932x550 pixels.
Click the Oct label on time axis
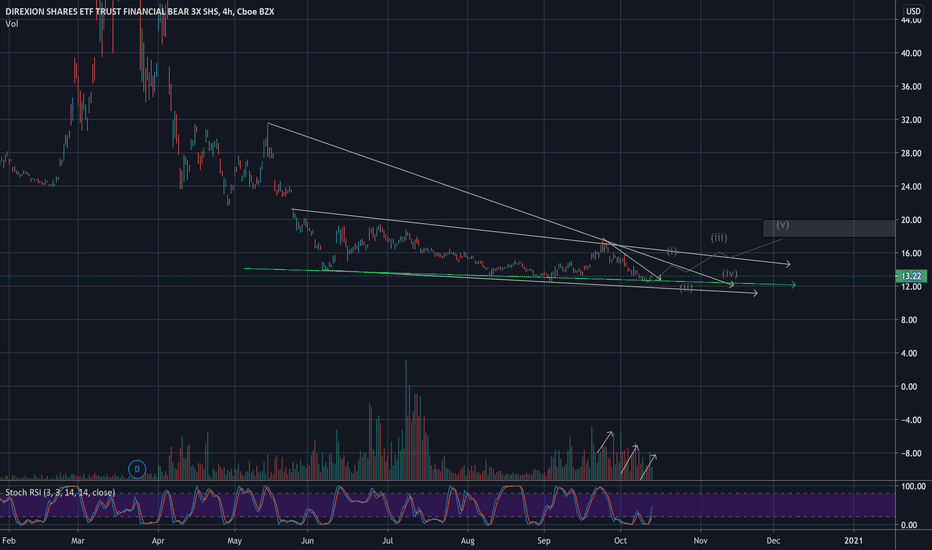621,540
